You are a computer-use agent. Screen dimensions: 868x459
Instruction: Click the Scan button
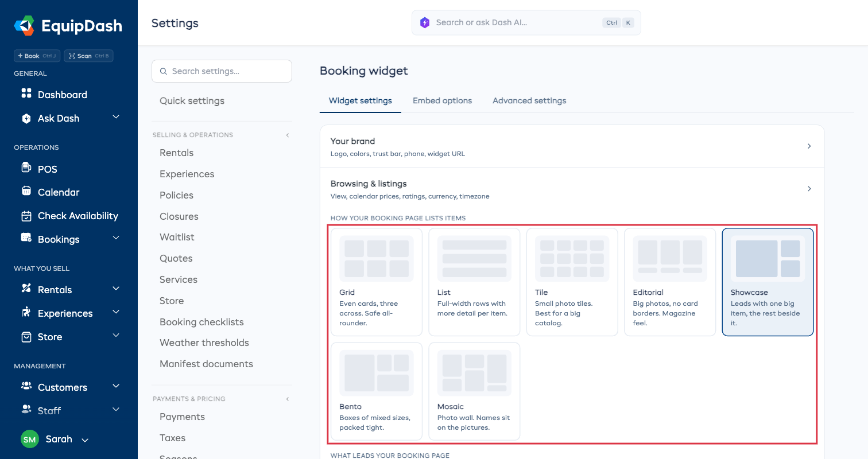pyautogui.click(x=88, y=56)
